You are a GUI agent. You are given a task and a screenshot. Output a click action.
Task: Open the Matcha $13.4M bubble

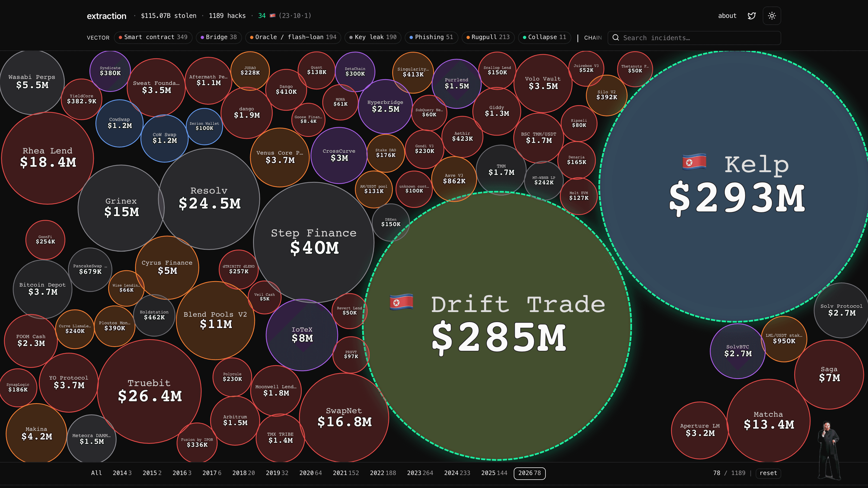coord(768,421)
